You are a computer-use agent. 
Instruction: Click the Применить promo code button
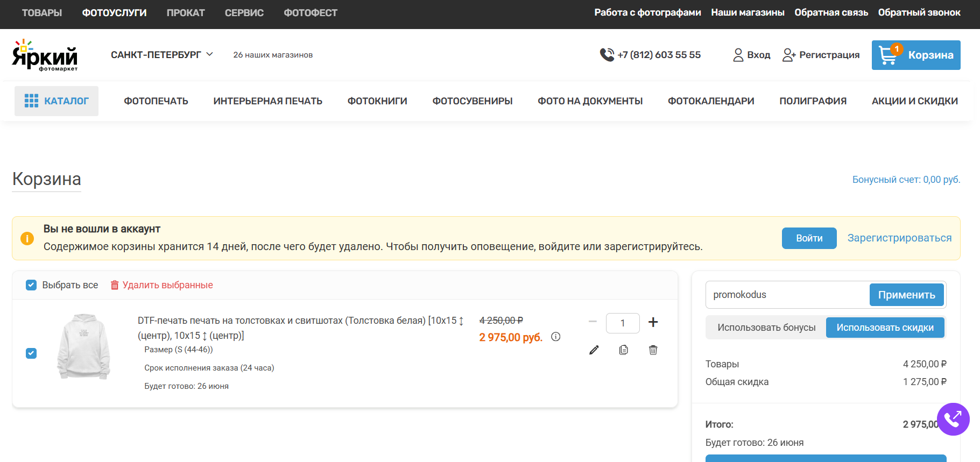click(x=907, y=295)
